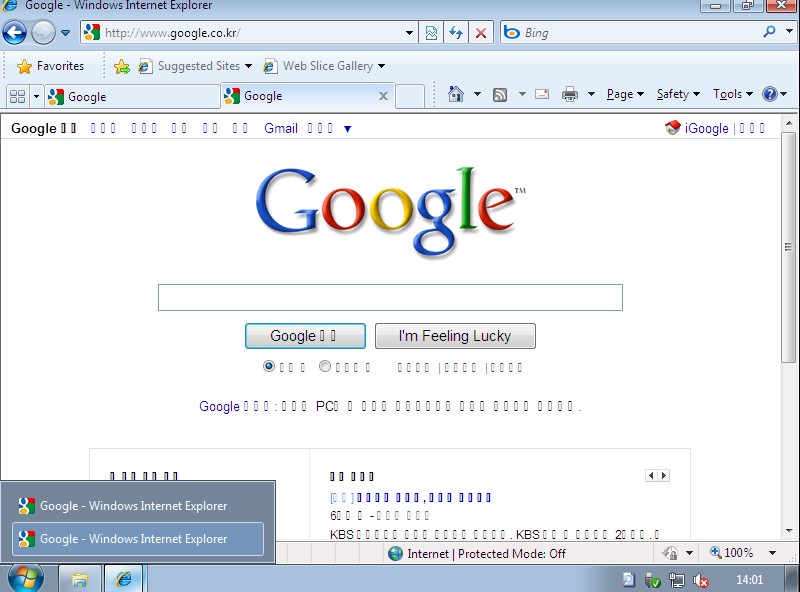Add to Favorites bar star icon
Image resolution: width=800 pixels, height=592 pixels.
122,66
